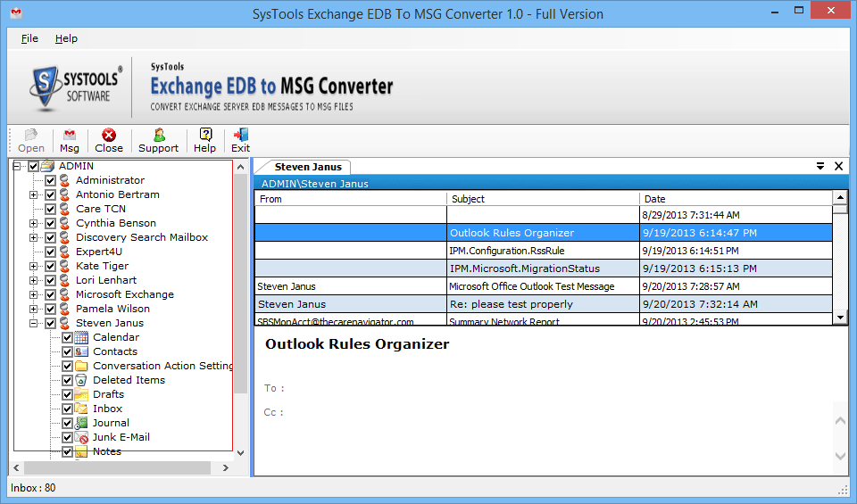This screenshot has height=504, width=857.
Task: Click the Calendar folder icon
Action: point(81,337)
